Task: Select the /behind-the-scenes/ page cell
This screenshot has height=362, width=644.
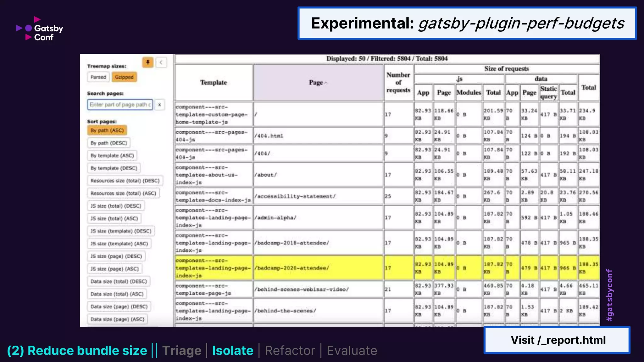Action: click(318, 311)
